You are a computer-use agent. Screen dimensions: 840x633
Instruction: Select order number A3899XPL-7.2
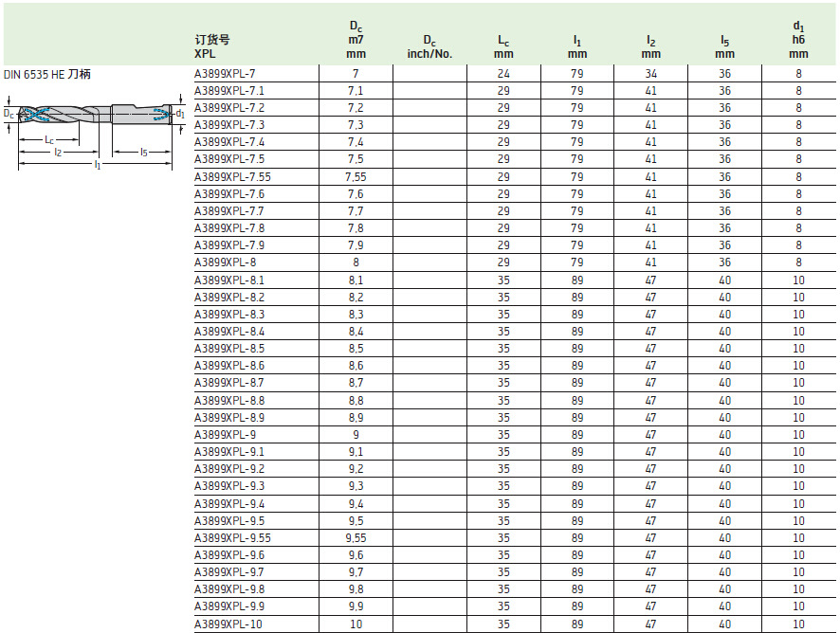click(x=228, y=108)
